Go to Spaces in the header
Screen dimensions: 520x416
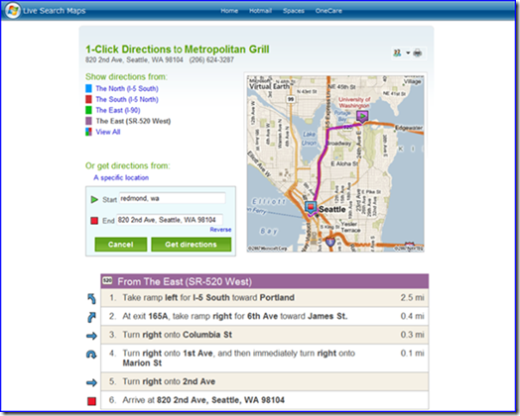point(293,11)
